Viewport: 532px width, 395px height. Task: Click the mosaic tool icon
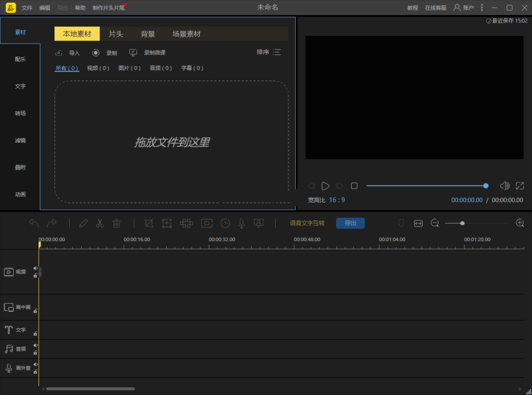point(187,223)
